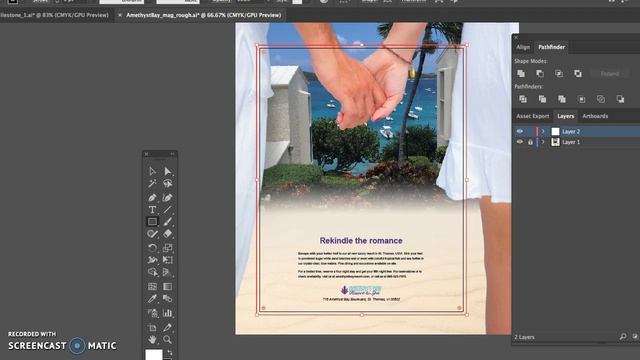Select the Magic Wand tool
The image size is (640, 360).
point(152,184)
